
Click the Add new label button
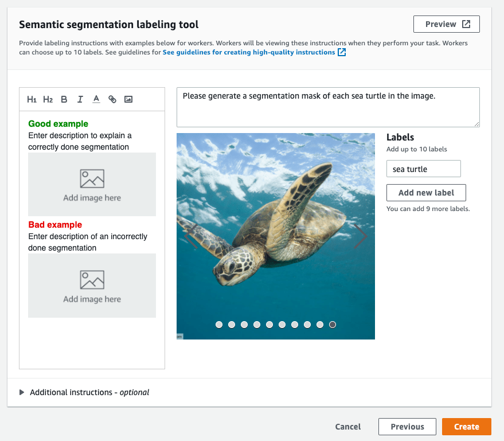(x=426, y=193)
